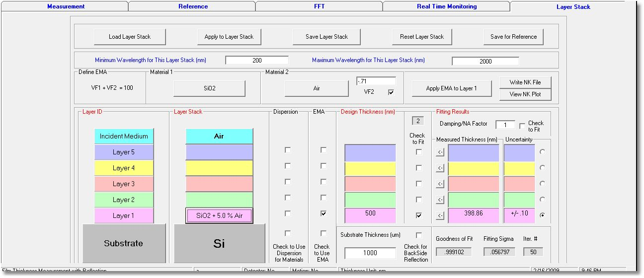Click View NK Plot button
This screenshot has width=644, height=278.
[525, 94]
